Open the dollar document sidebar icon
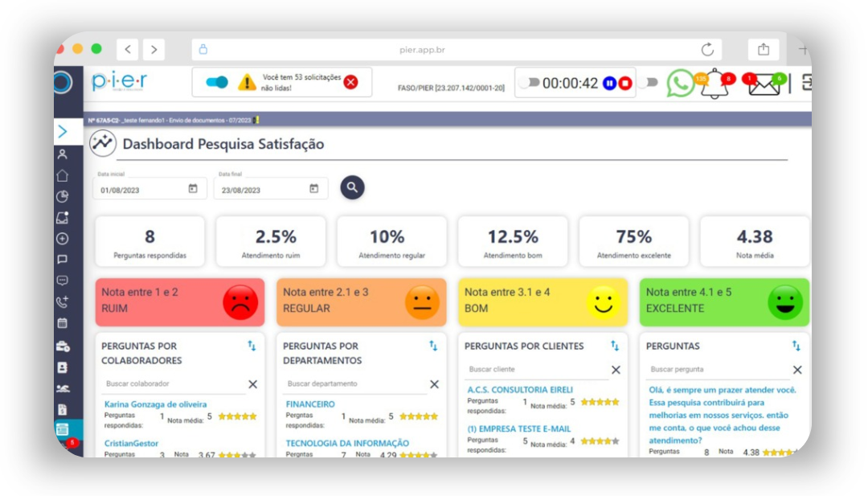This screenshot has height=496, width=868. 63,410
